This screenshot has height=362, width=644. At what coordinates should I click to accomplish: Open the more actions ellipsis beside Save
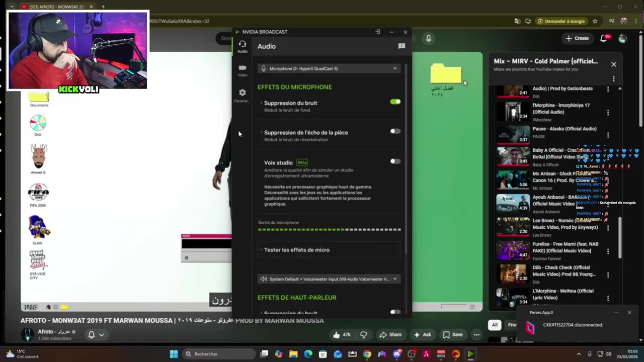pos(476,334)
